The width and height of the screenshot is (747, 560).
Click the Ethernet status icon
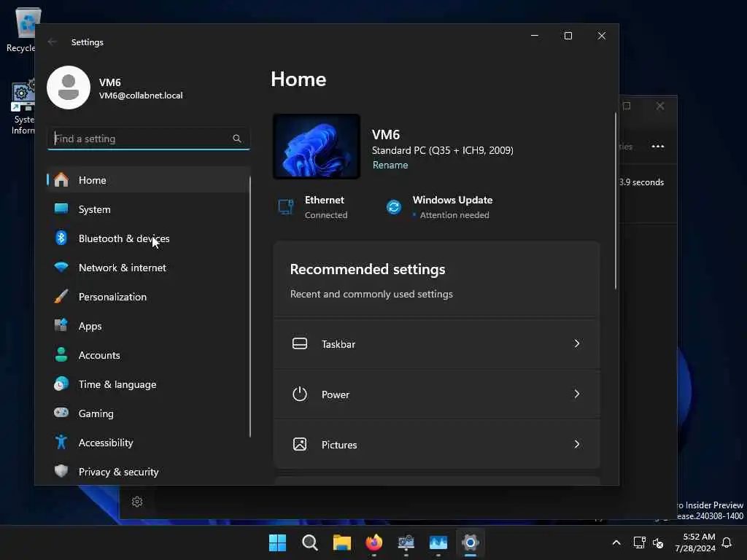[286, 207]
